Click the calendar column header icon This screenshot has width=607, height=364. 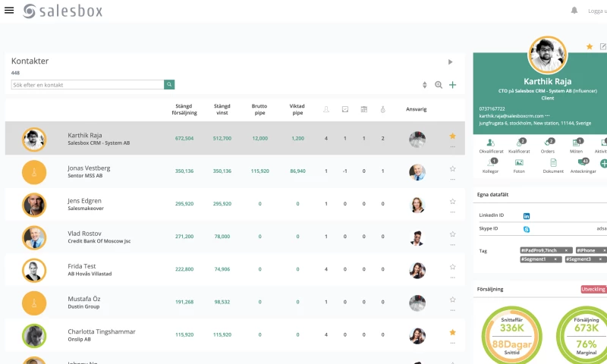pyautogui.click(x=364, y=109)
